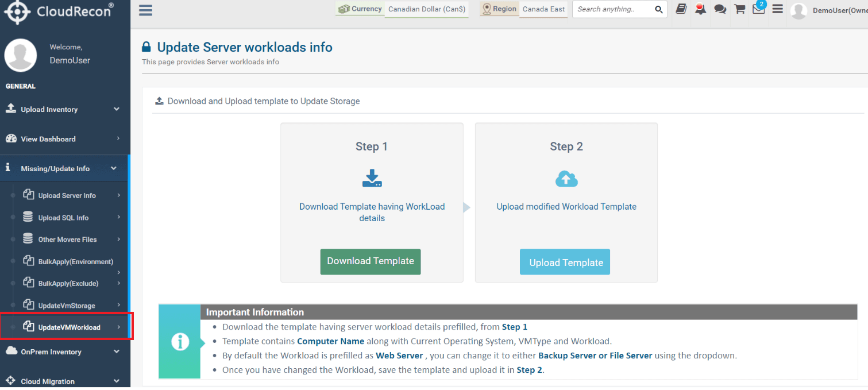Focus the Search anything input field
Viewport: 868px width, 390px height.
point(614,9)
